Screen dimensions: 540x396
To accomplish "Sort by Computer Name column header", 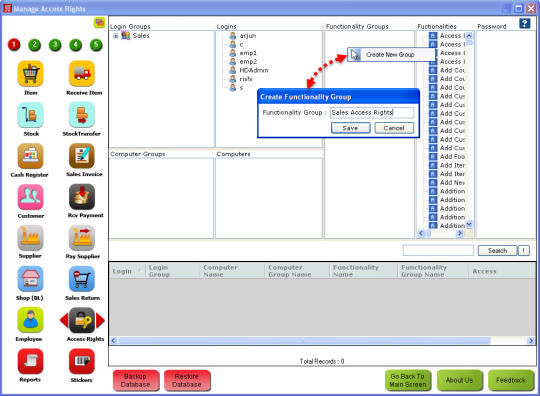I will point(232,271).
